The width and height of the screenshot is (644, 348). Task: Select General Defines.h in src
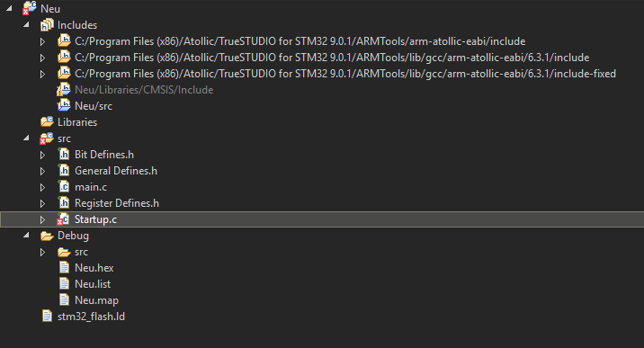point(116,171)
